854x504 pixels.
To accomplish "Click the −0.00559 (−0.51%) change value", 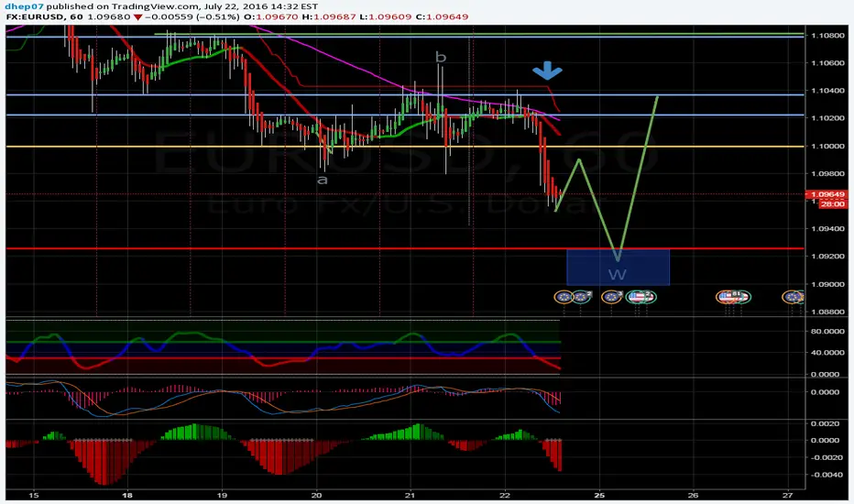I will coord(192,16).
